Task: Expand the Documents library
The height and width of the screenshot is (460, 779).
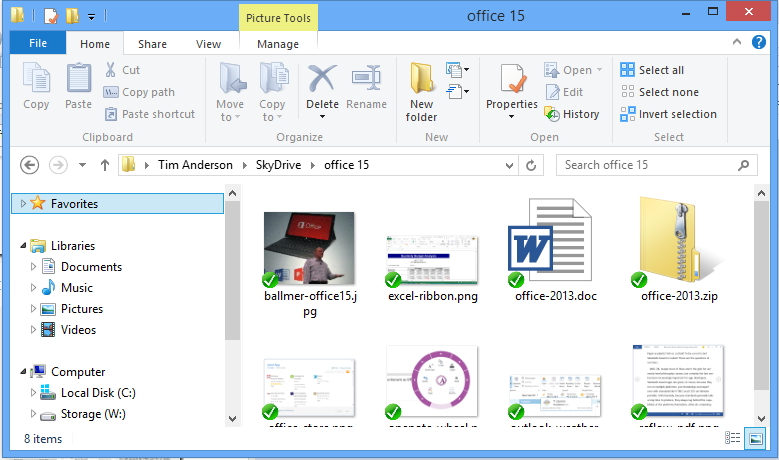Action: coord(33,267)
